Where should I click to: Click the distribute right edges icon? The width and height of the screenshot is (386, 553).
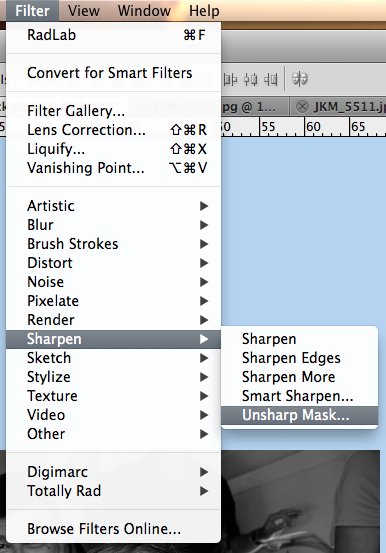[271, 79]
